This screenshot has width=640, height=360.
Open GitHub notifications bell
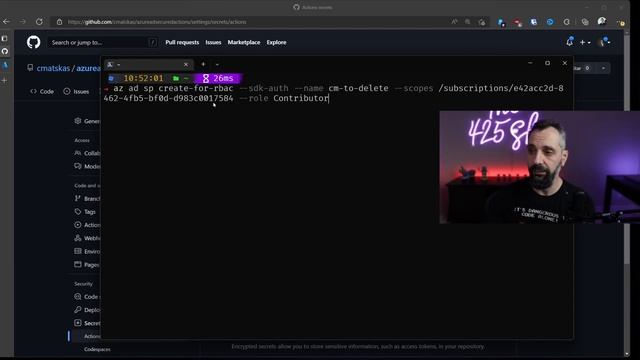click(569, 42)
